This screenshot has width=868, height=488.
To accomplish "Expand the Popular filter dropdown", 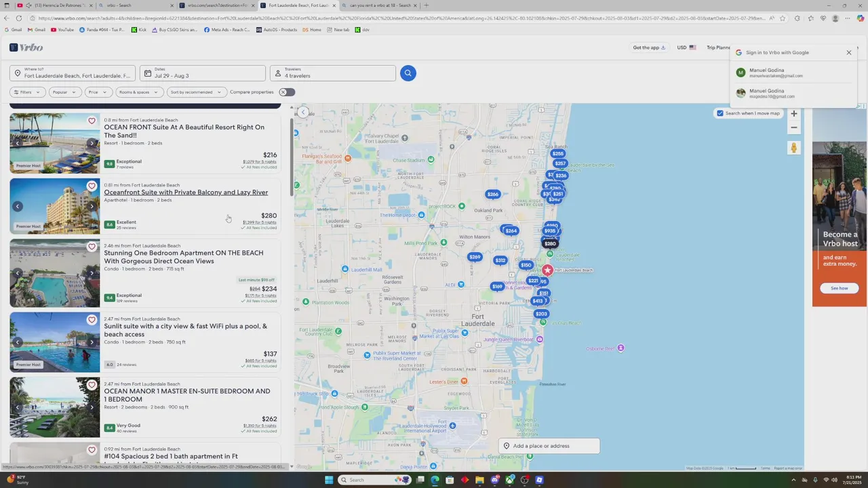I will tap(65, 92).
